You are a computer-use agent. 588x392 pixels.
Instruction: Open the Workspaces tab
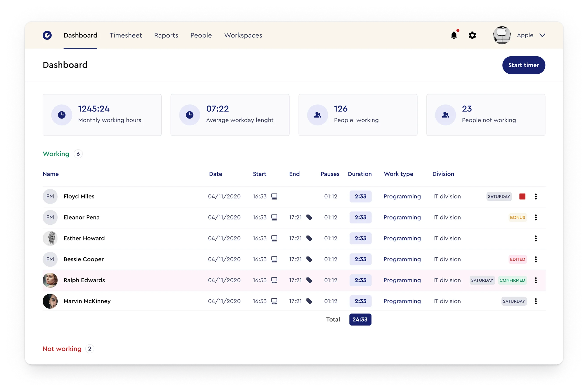243,35
